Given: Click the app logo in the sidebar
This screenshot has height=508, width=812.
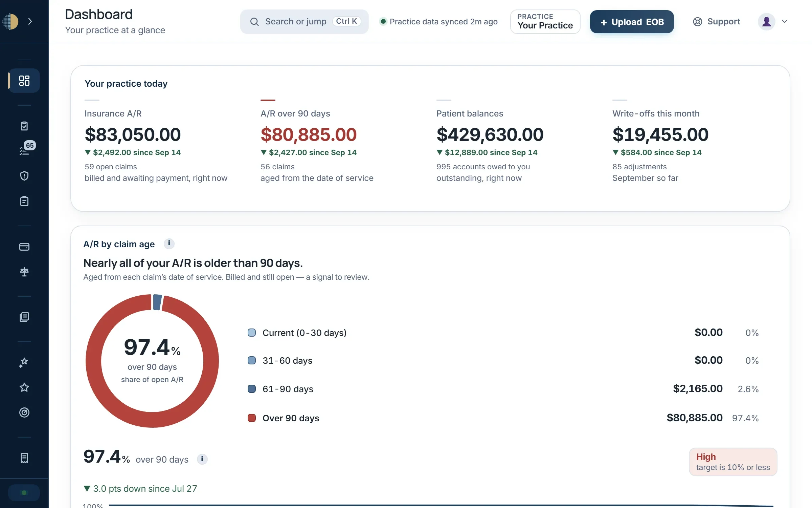Looking at the screenshot, I should point(10,22).
